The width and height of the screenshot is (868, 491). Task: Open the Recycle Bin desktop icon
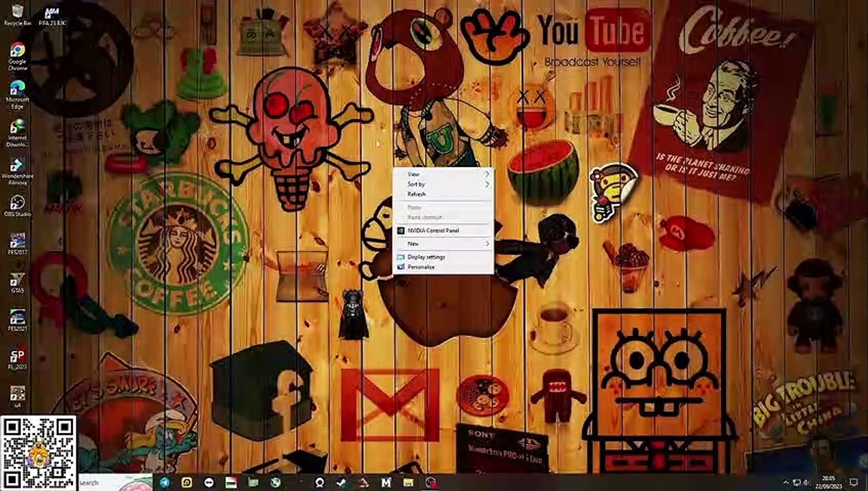[x=17, y=15]
